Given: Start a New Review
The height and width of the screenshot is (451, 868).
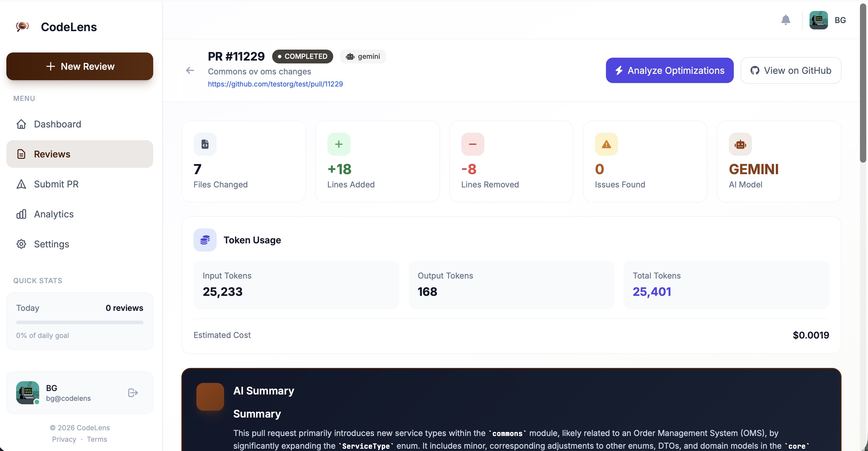Looking at the screenshot, I should tap(79, 66).
